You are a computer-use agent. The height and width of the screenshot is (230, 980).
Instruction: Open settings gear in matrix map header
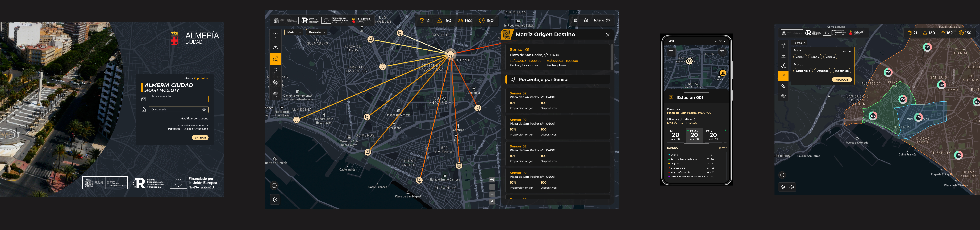(x=586, y=21)
